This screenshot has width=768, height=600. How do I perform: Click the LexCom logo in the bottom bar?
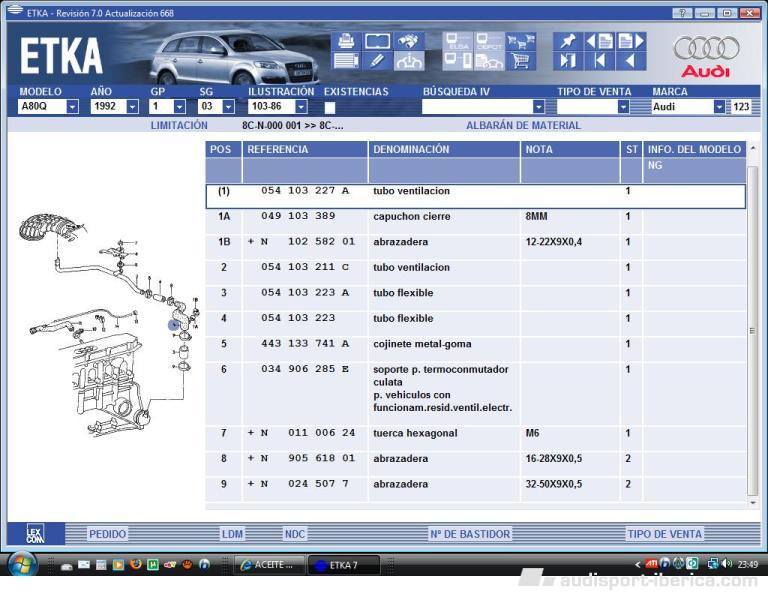click(35, 533)
